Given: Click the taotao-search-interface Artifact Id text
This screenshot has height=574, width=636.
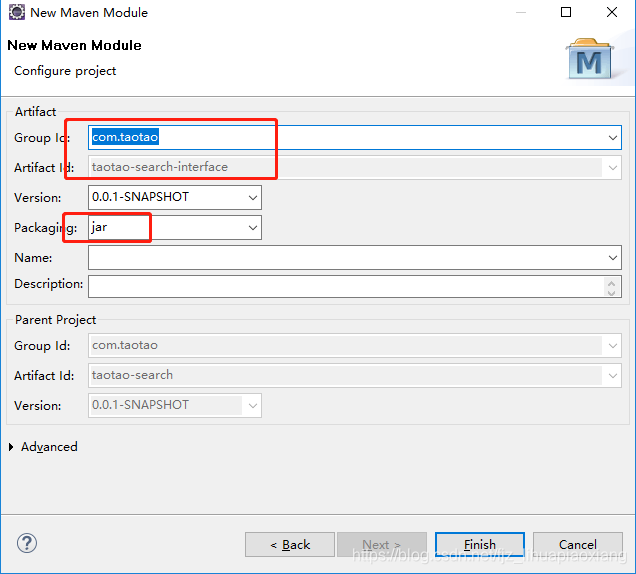Looking at the screenshot, I should coord(160,167).
